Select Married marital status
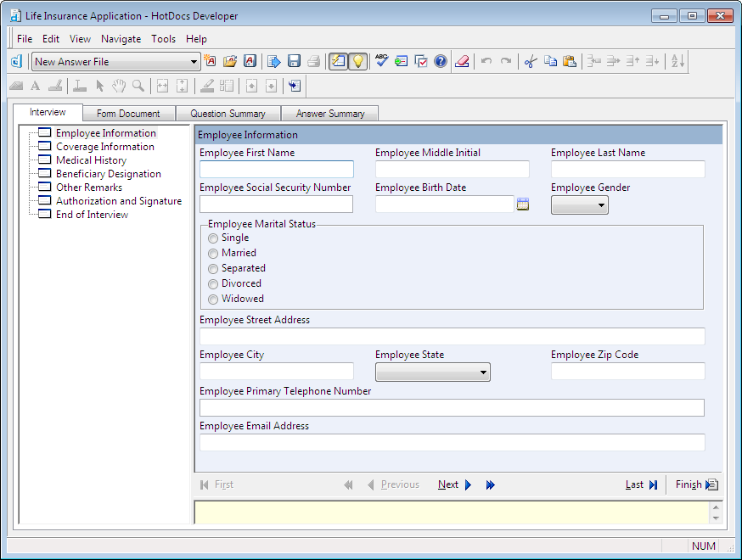 [x=213, y=253]
